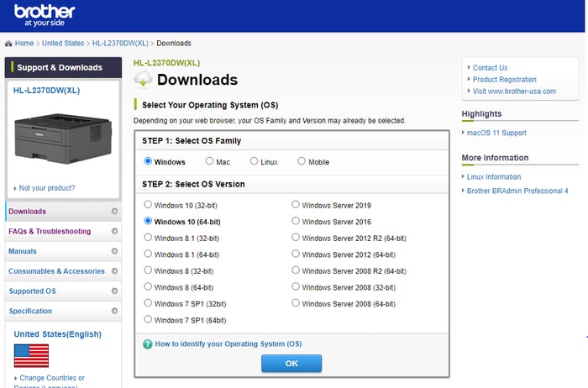The image size is (588, 388).
Task: Choose Windows Server 2008 (32-bit) option
Action: (296, 286)
